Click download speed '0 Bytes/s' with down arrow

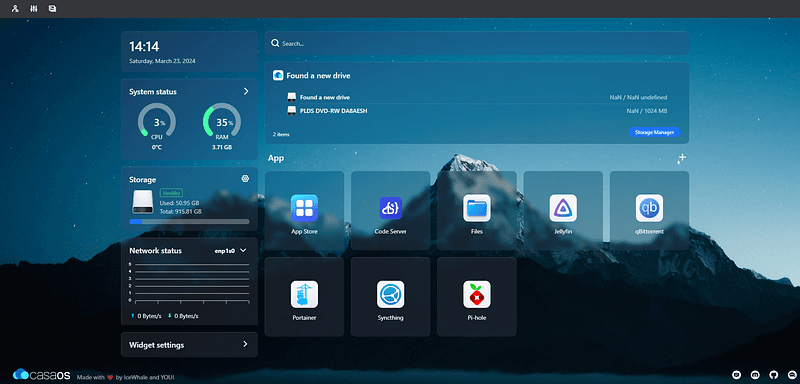(x=183, y=316)
